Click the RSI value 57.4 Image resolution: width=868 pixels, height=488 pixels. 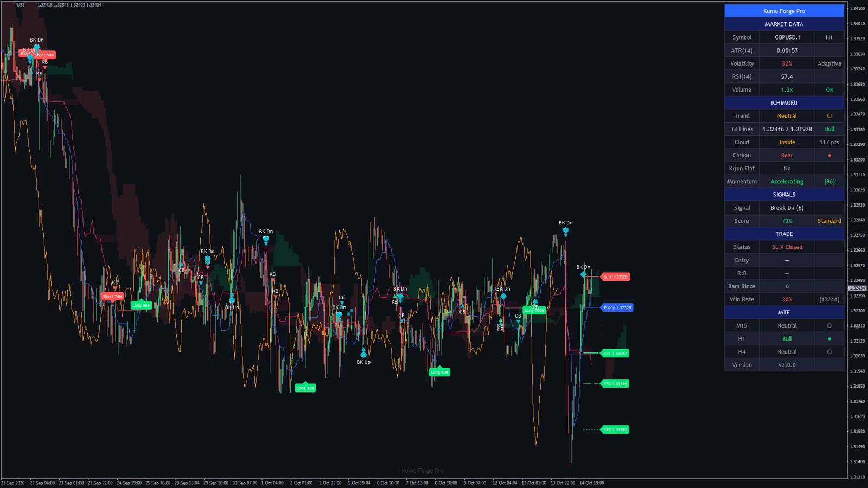[787, 77]
